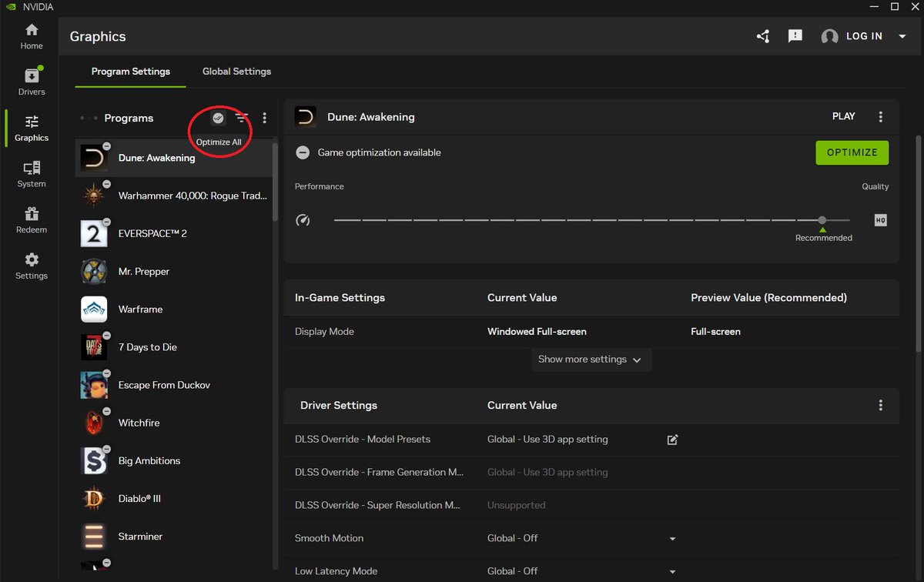924x582 pixels.
Task: Click the game optimization status minus icon
Action: 303,152
